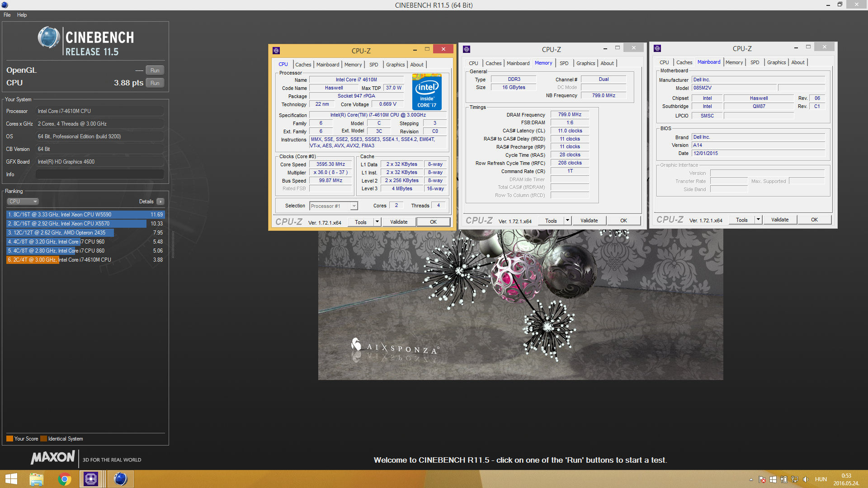Select the AMD Opteron 2435 ranking row
This screenshot has height=488, width=868.
pos(85,233)
